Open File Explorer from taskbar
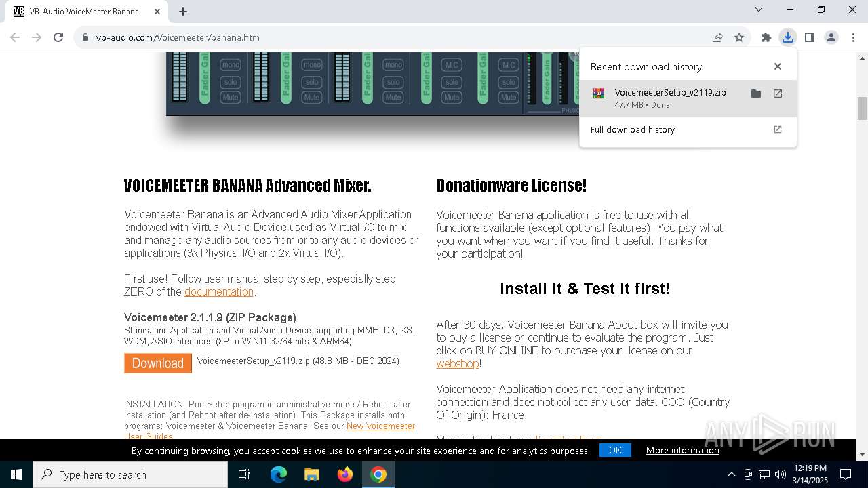The height and width of the screenshot is (488, 868). (311, 474)
